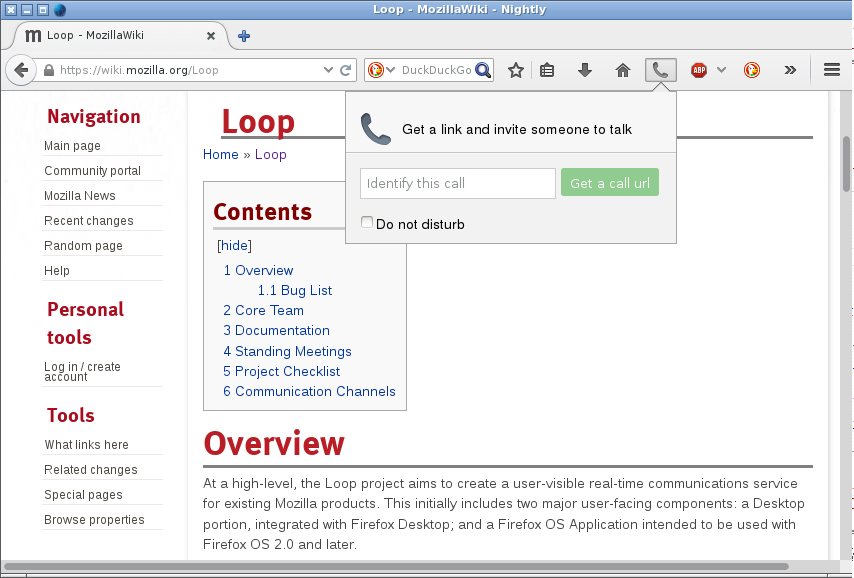Enable the Do not disturb checkbox
Viewport: 854px width, 578px height.
tap(367, 222)
